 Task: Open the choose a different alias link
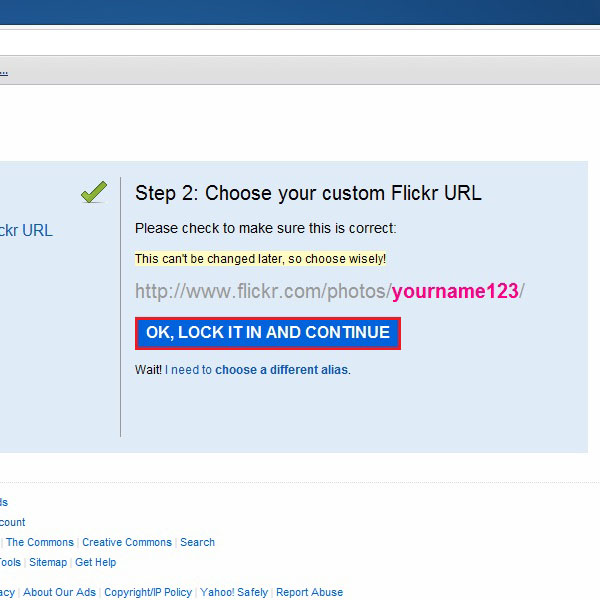point(282,370)
